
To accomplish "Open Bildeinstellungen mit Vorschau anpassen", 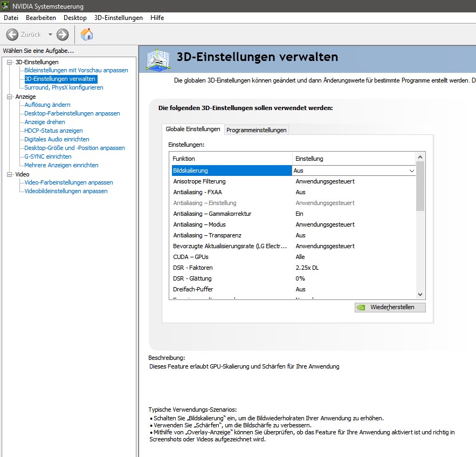I will point(76,70).
